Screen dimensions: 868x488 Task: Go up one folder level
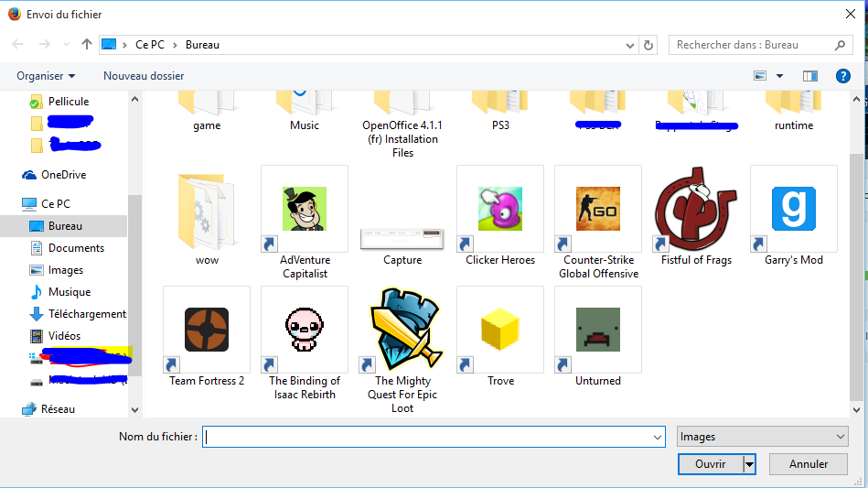tap(86, 44)
